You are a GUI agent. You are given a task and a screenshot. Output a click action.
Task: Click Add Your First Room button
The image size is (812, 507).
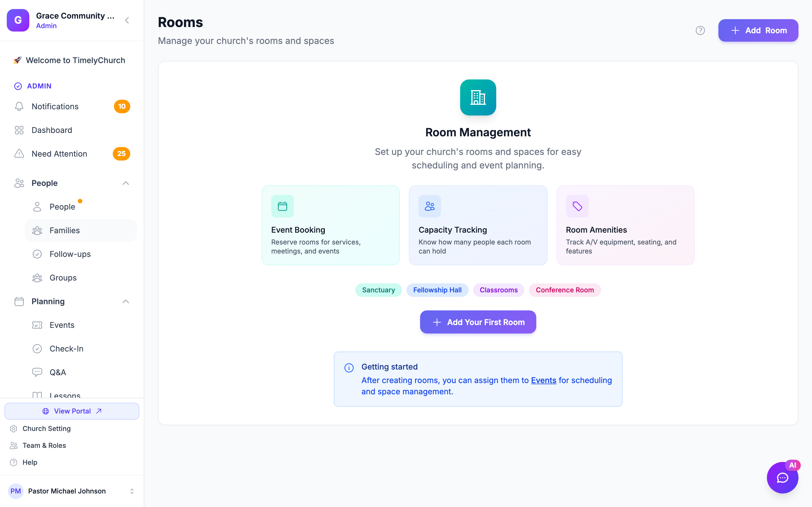click(478, 322)
